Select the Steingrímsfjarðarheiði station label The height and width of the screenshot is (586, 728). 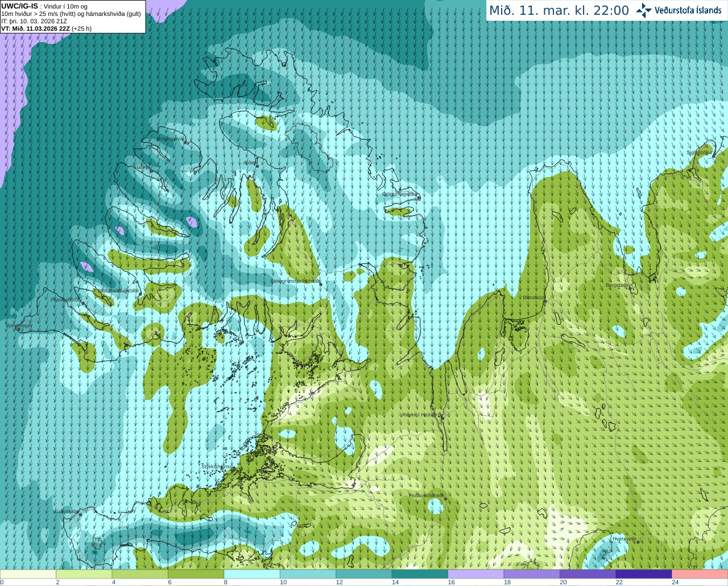tap(295, 281)
